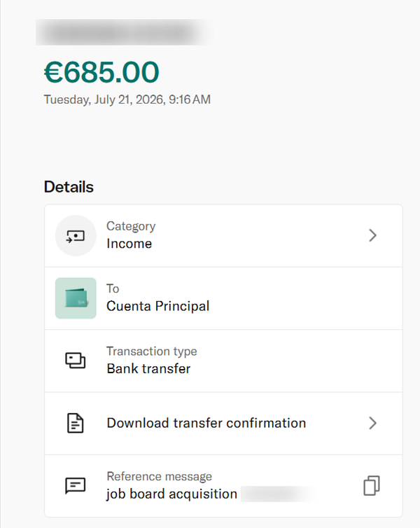Click the Reference message label
This screenshot has height=528, width=420.
pyautogui.click(x=159, y=476)
